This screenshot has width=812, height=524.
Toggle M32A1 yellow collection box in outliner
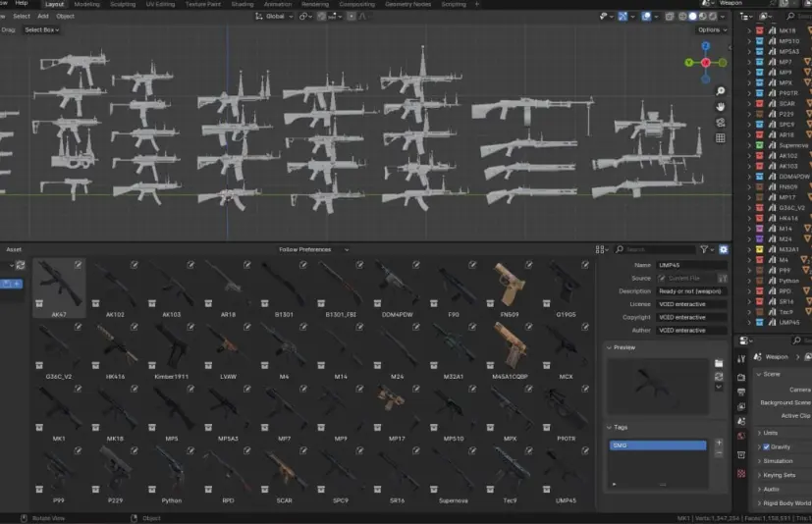[760, 249]
